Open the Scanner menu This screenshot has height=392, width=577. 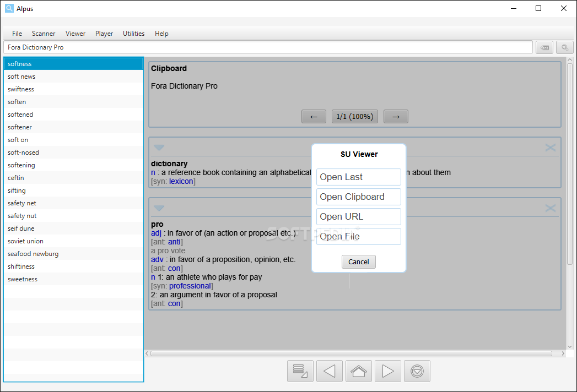(44, 34)
